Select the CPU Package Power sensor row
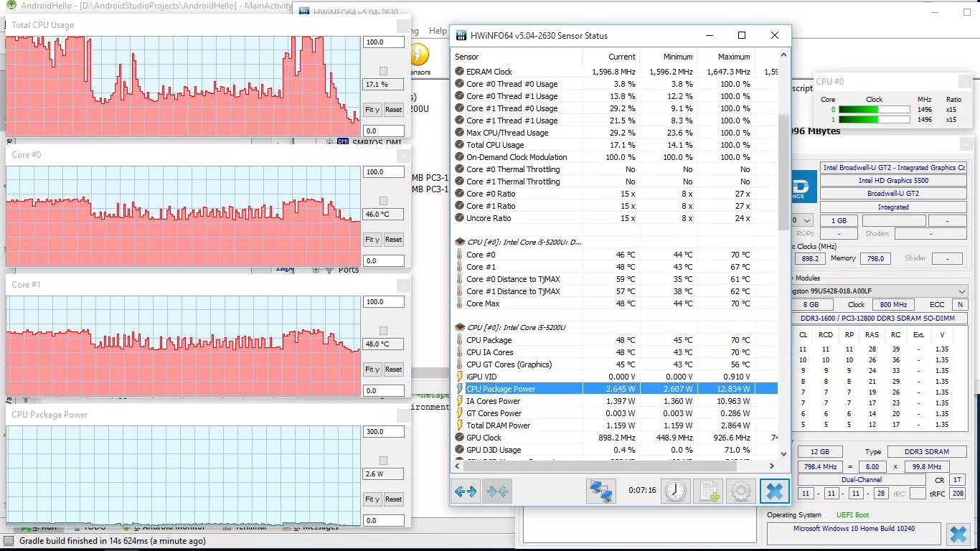The image size is (980, 551). (616, 389)
